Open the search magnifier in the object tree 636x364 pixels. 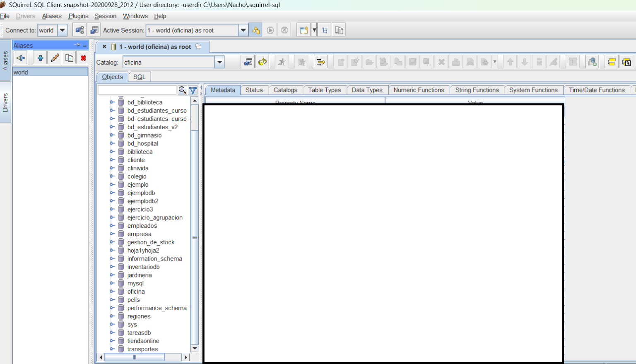pyautogui.click(x=182, y=90)
